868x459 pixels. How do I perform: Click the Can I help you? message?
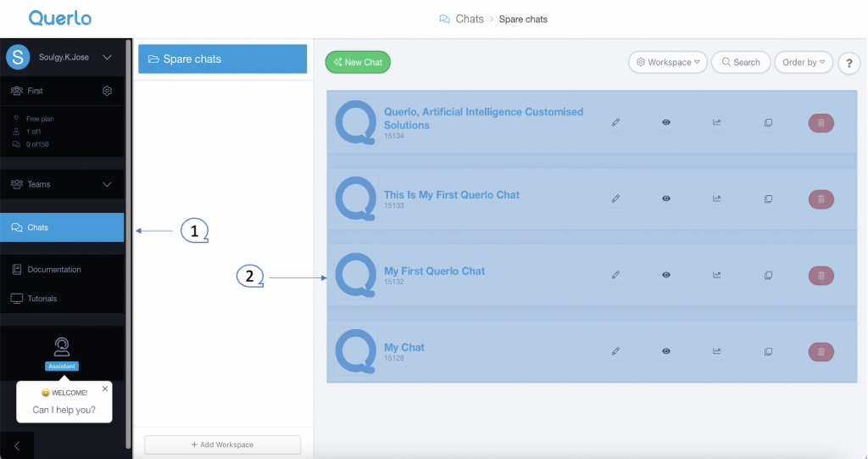[64, 410]
